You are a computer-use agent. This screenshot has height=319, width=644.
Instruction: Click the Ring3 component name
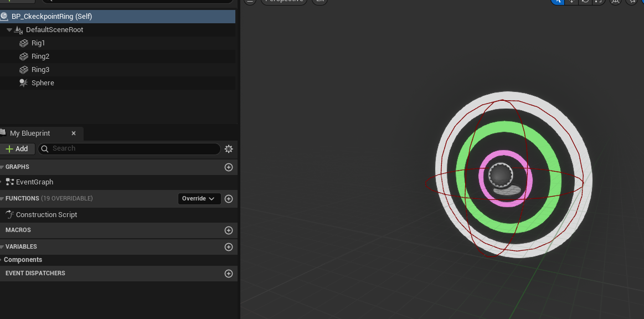(40, 70)
